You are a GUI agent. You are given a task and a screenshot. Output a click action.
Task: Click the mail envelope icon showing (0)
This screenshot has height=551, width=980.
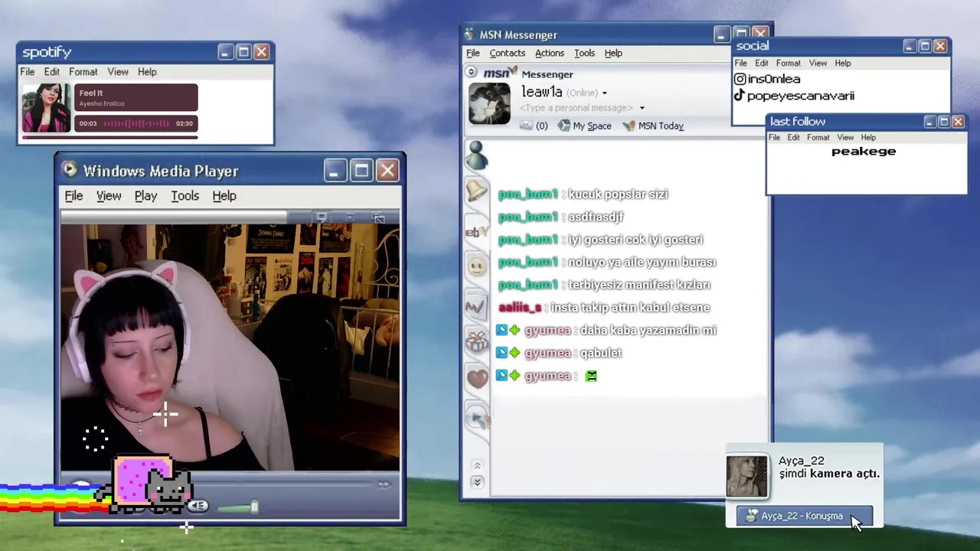click(526, 126)
